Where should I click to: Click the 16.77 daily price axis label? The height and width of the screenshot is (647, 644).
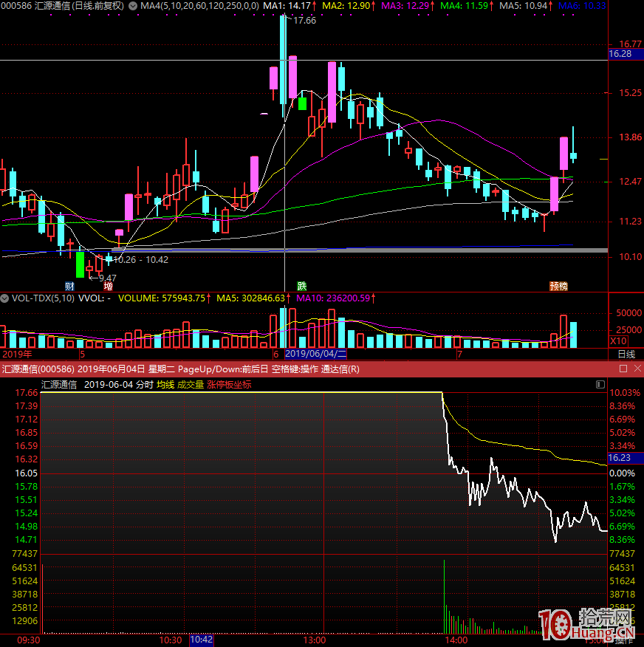[x=631, y=44]
